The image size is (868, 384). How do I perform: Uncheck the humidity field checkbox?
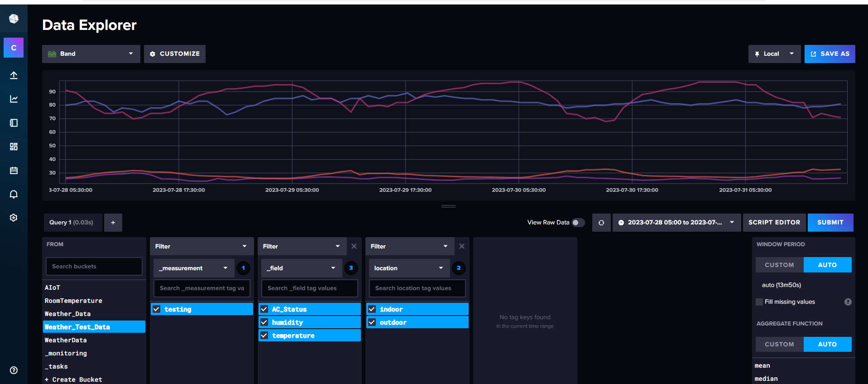pos(264,322)
